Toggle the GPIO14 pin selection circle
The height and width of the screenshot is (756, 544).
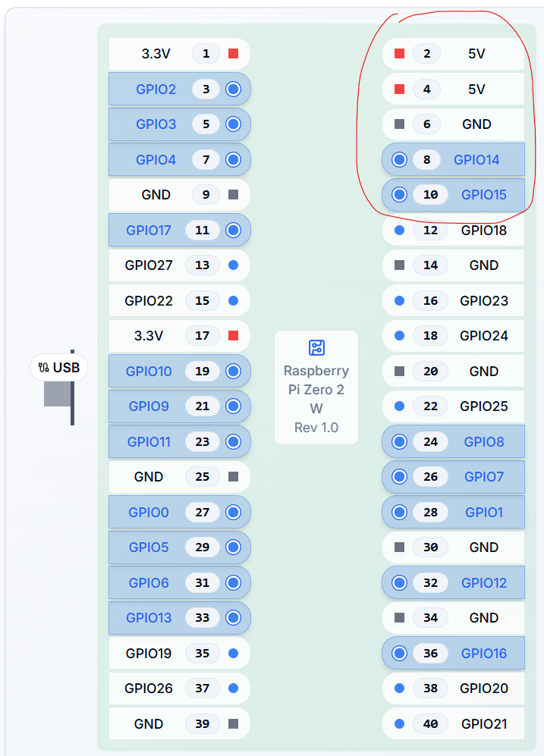click(x=400, y=160)
